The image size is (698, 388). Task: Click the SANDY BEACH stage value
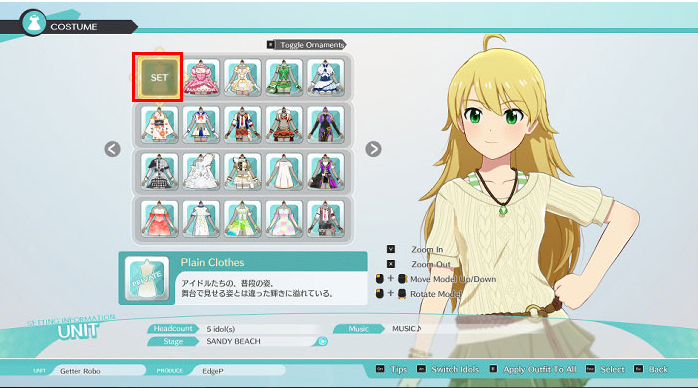pos(233,341)
